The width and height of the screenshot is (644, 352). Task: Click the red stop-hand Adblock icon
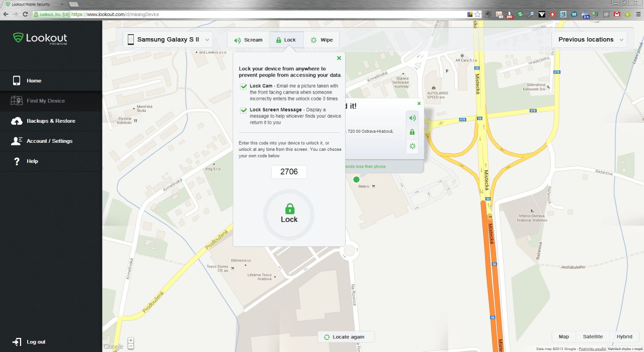[552, 15]
